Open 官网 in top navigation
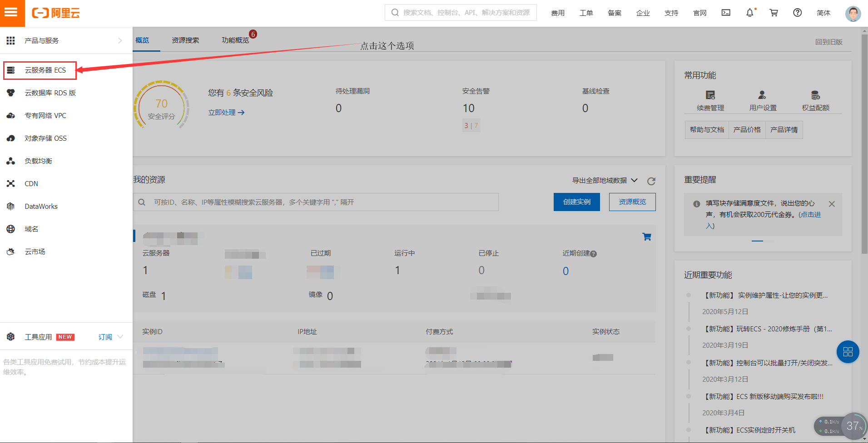The width and height of the screenshot is (868, 443). (700, 13)
